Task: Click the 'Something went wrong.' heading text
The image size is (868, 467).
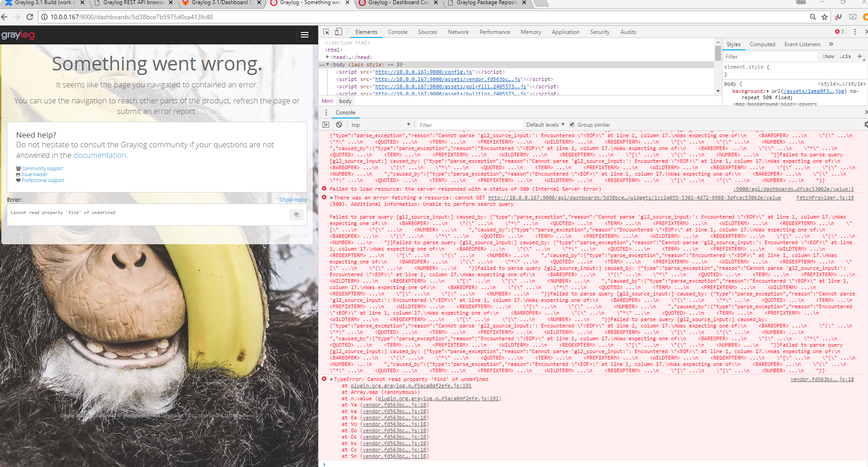Action: pos(157,64)
